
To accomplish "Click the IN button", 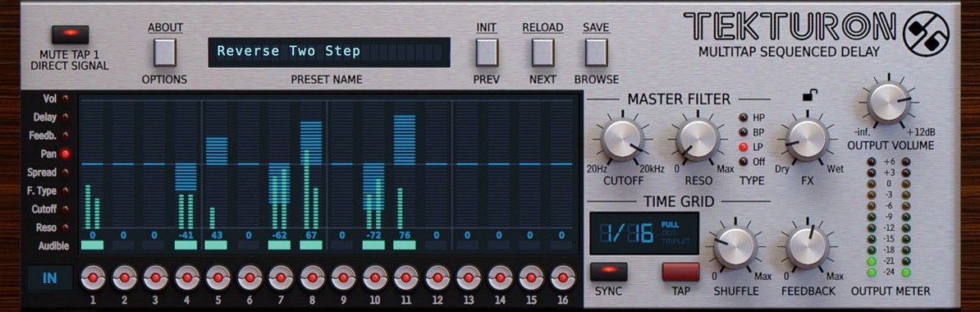I will [x=49, y=278].
